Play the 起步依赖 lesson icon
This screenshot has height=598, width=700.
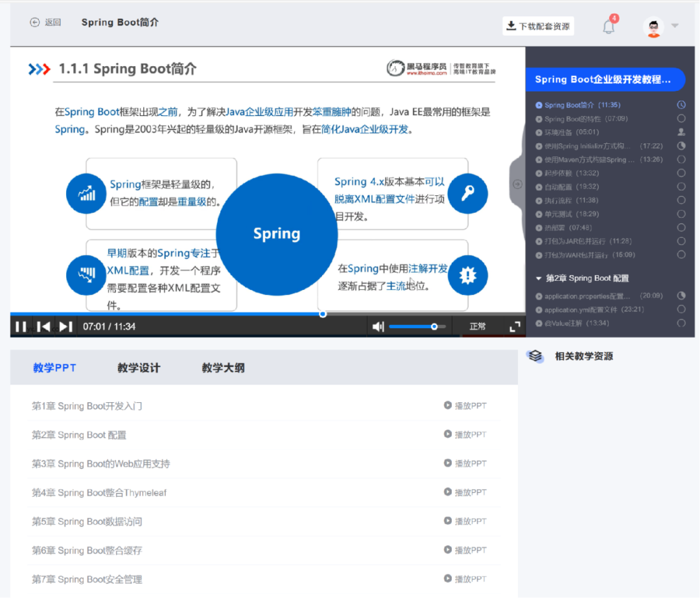coord(539,173)
